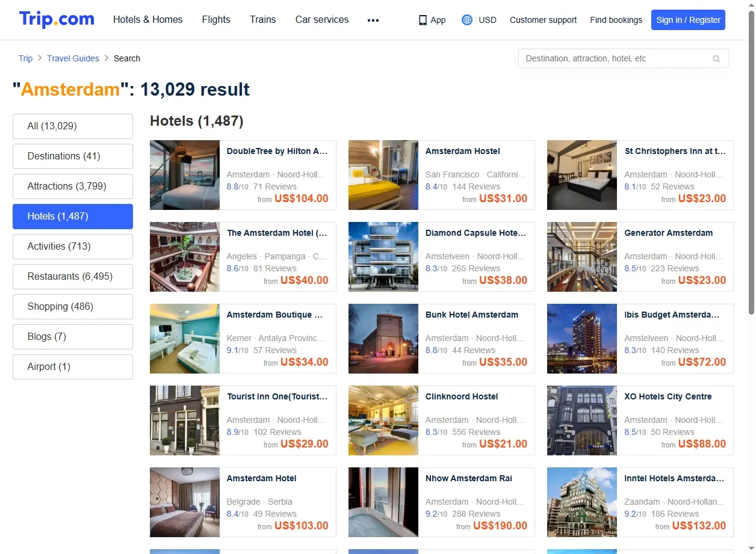The height and width of the screenshot is (554, 756).
Task: Click Bunk Hotel Amsterdam title
Action: coord(472,315)
